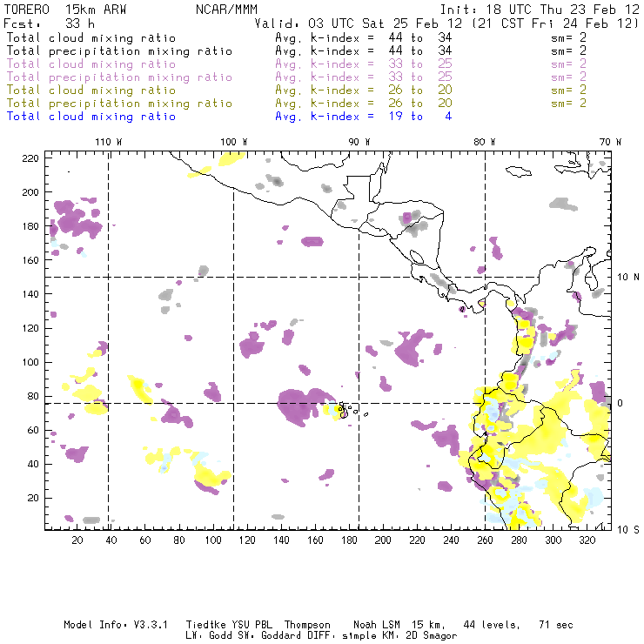Click the black 'Total cloud mixing ratio' legend label
Viewport: 644px width, 644px height.
pos(91,38)
